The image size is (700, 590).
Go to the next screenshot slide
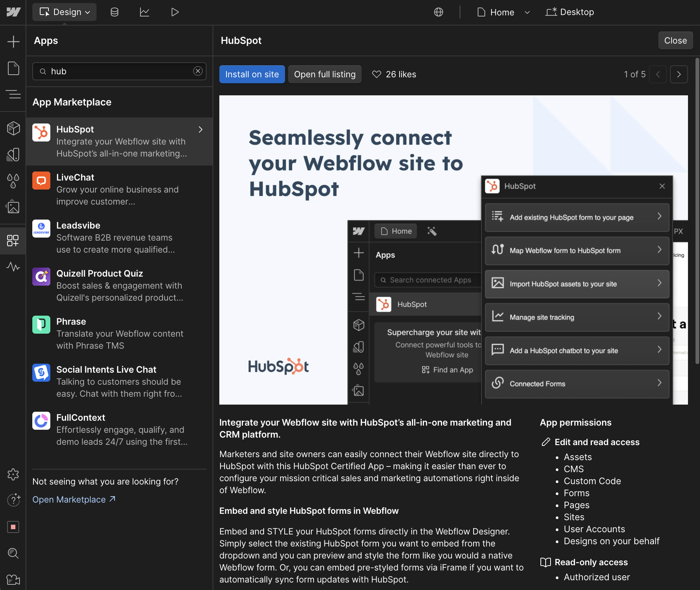coord(679,74)
